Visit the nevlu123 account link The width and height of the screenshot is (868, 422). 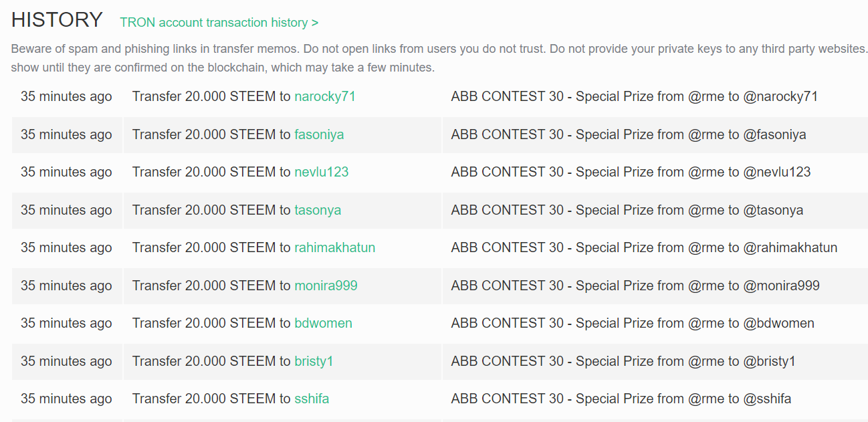point(322,172)
